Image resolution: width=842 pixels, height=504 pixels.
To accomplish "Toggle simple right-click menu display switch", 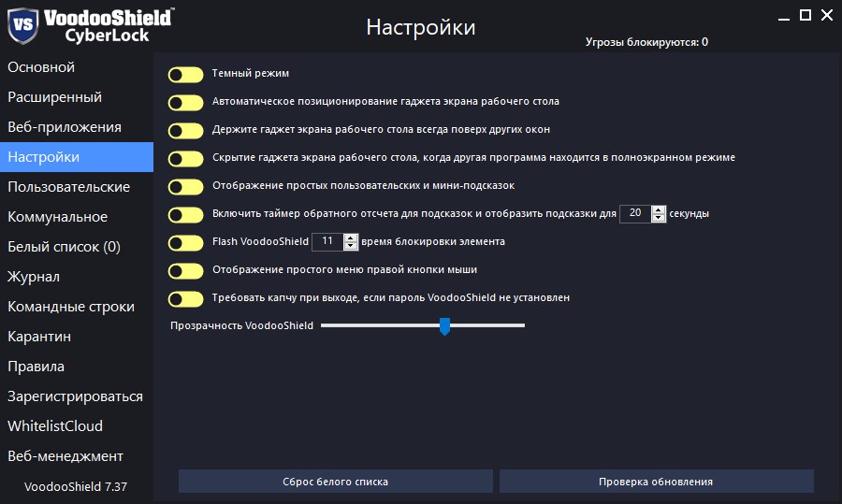I will point(186,270).
